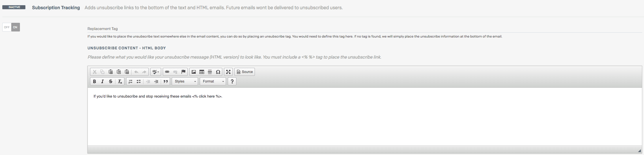Click the Remove Format icon
644x155 pixels.
[x=120, y=81]
